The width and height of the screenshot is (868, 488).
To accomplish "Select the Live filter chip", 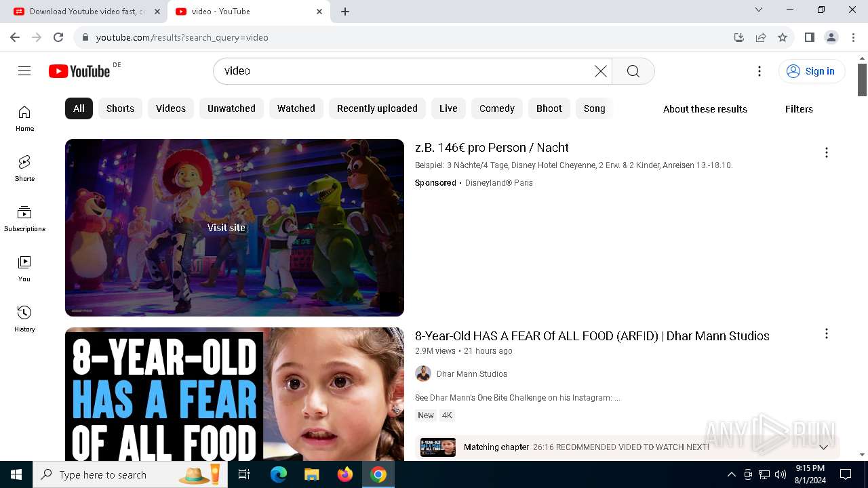I will (x=448, y=108).
